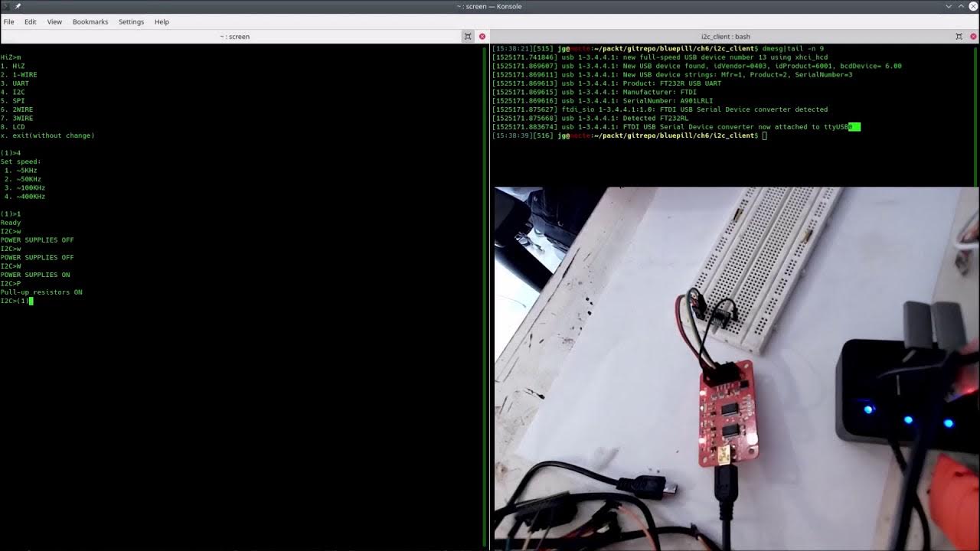Click '4. I2C' menu line
The height and width of the screenshot is (551, 980).
click(x=13, y=92)
